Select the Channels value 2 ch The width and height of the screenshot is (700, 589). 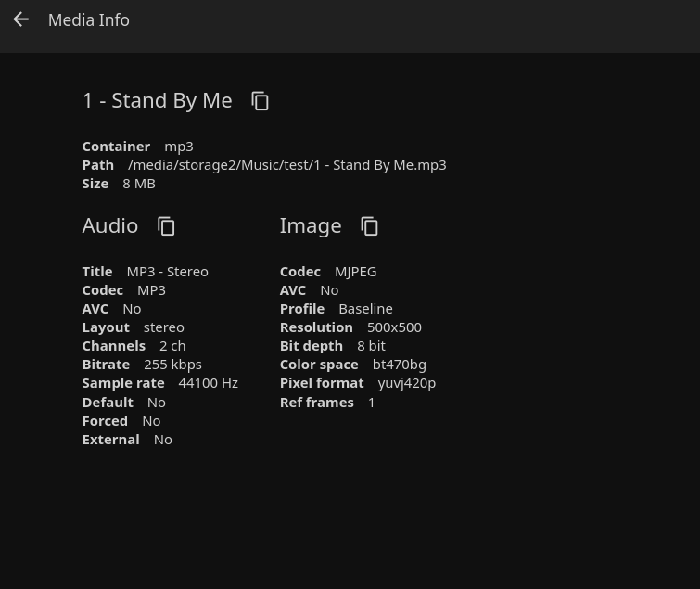point(172,345)
